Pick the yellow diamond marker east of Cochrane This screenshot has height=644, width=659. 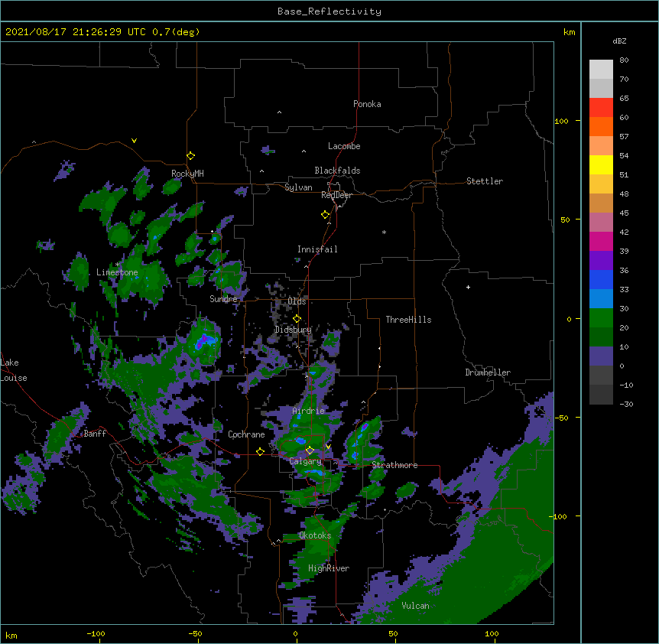click(260, 451)
